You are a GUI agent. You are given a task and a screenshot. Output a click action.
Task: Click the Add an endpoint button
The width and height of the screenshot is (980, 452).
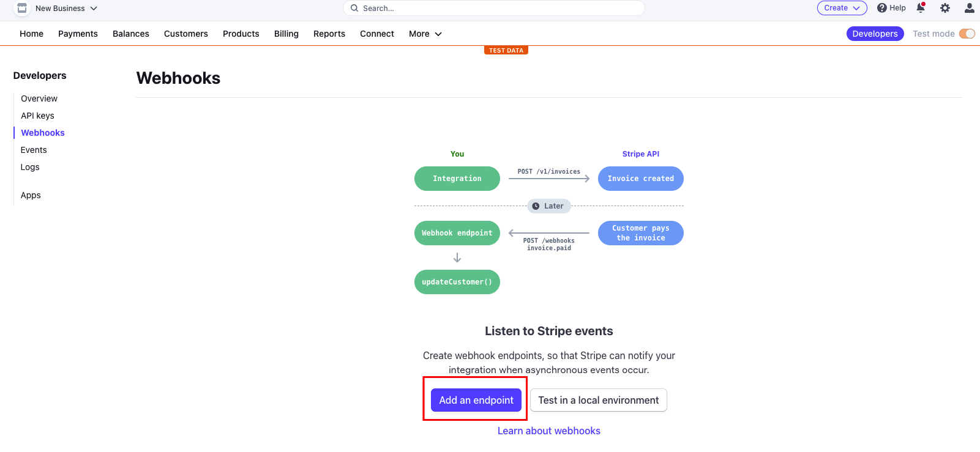[x=476, y=400]
